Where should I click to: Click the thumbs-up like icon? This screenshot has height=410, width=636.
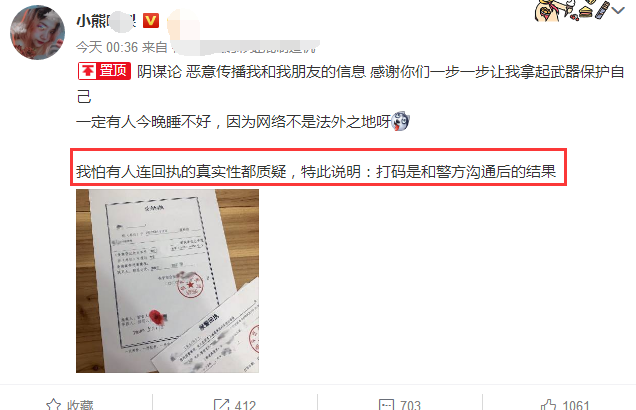(x=548, y=404)
